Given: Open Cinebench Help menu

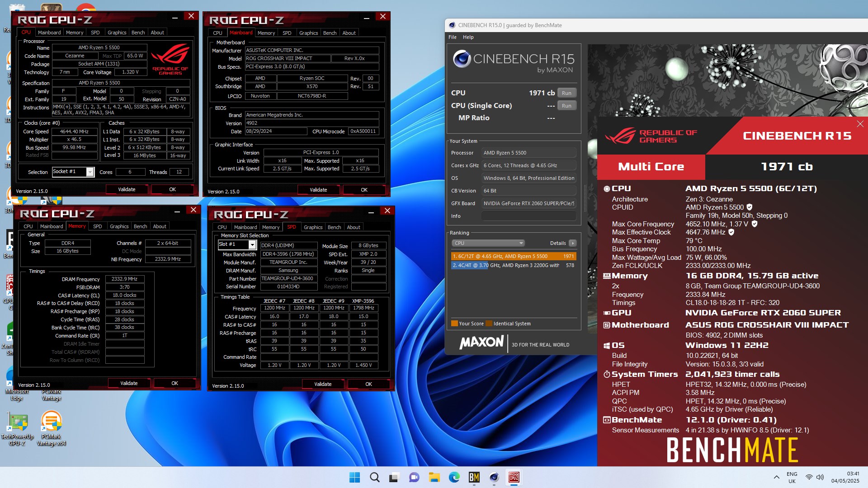Looking at the screenshot, I should coord(468,37).
